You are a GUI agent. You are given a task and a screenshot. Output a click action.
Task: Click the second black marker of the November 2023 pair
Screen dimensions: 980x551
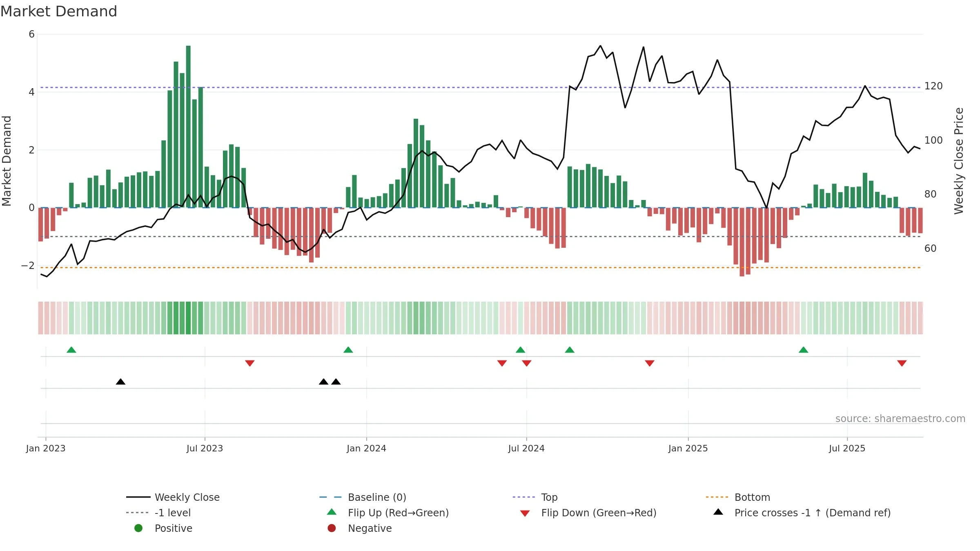click(336, 382)
